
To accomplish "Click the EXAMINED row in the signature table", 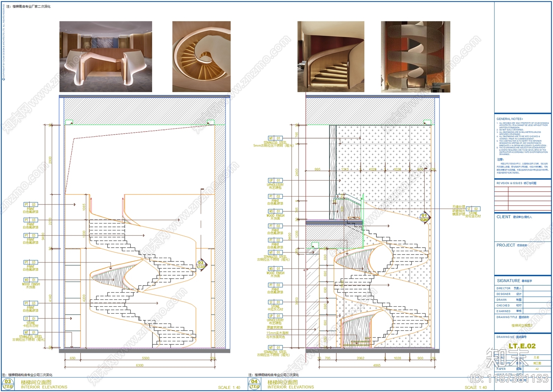I will [x=523, y=311].
